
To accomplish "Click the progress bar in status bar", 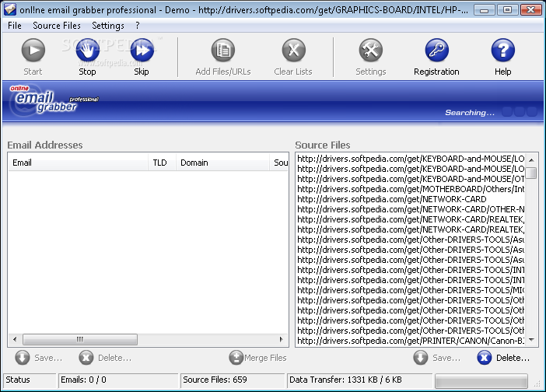I will 481,380.
